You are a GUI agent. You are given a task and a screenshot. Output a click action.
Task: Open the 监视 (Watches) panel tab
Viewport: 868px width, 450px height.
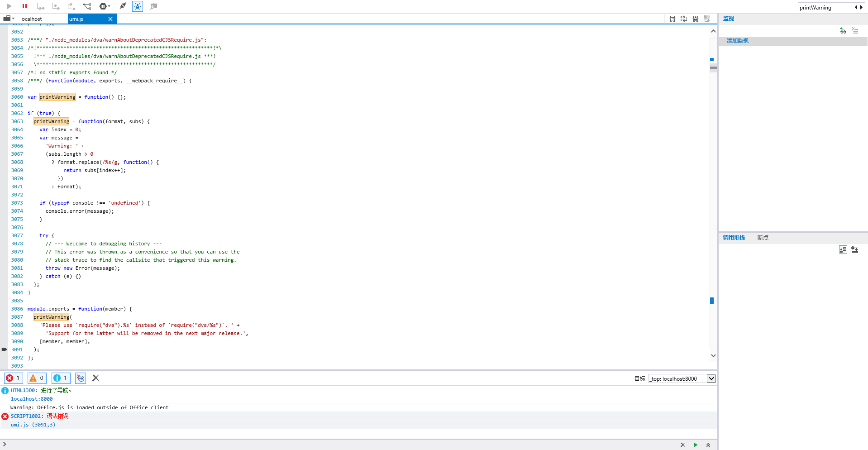tap(729, 19)
